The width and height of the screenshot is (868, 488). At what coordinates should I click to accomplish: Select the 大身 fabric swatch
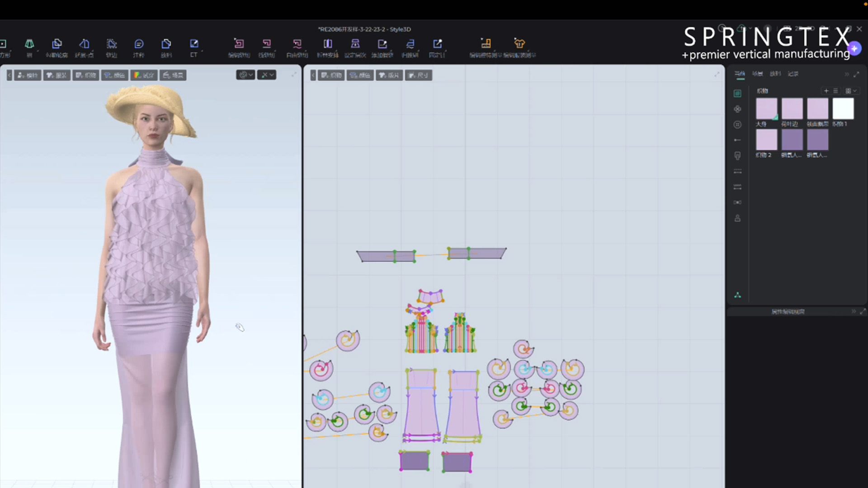point(766,108)
